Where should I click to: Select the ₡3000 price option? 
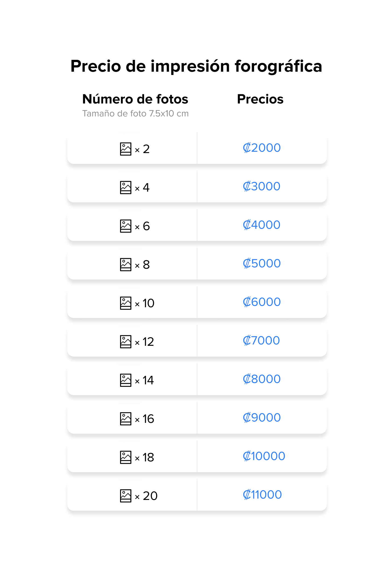262,187
